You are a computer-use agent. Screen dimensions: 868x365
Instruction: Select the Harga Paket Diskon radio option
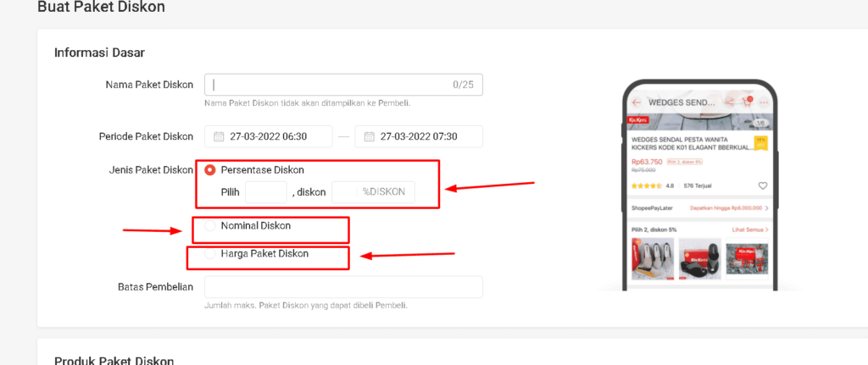pyautogui.click(x=209, y=253)
